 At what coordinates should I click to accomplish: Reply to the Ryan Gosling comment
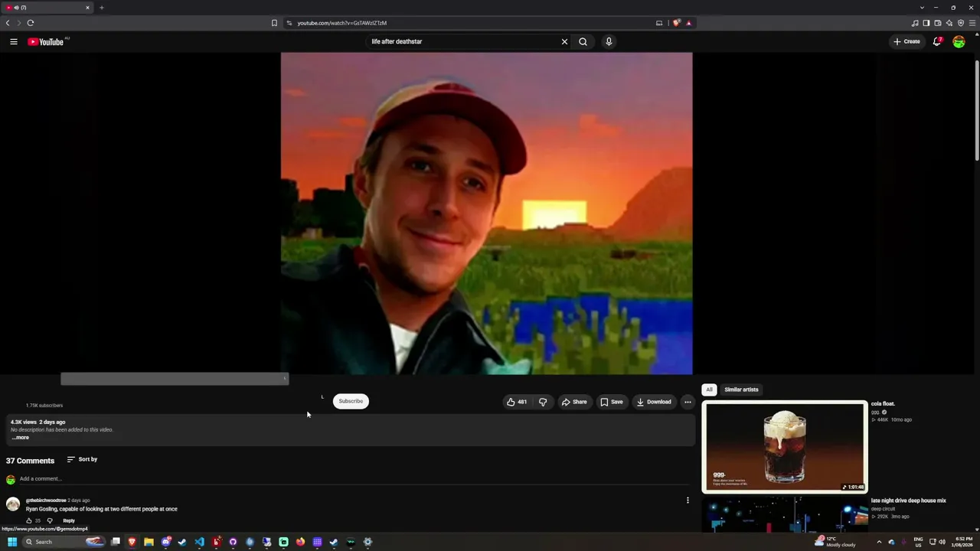[69, 520]
